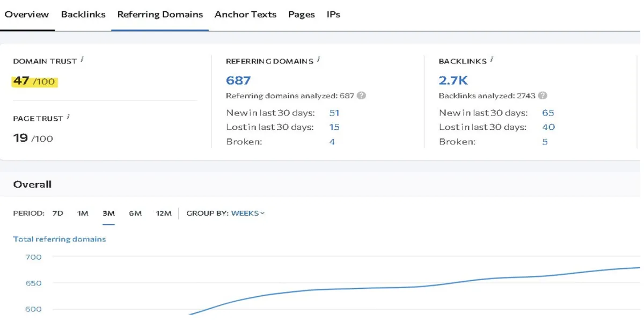Switch period to 6M
The image size is (644, 329).
click(x=135, y=213)
